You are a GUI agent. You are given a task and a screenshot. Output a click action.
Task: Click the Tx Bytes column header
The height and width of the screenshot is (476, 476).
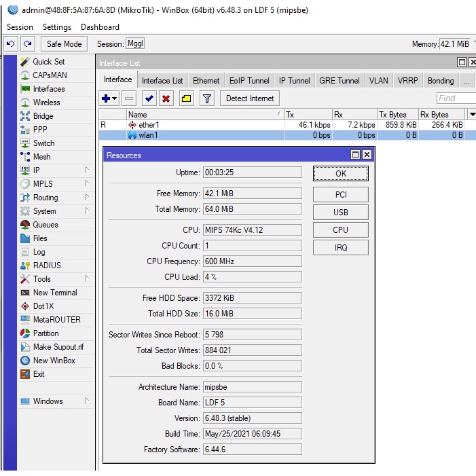coord(397,115)
